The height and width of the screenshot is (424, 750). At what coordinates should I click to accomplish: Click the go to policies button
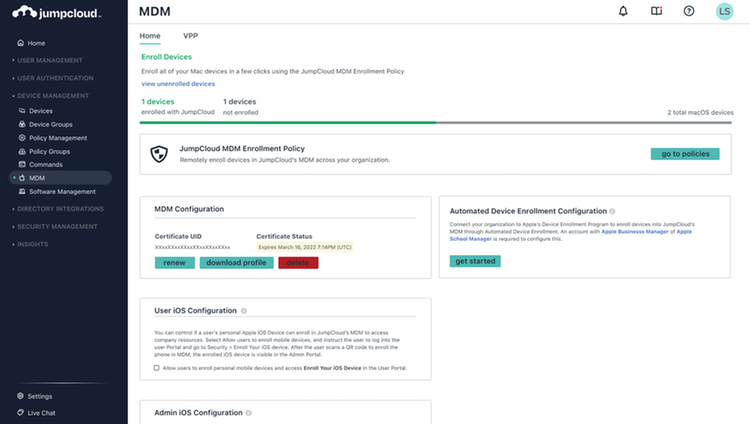click(685, 154)
